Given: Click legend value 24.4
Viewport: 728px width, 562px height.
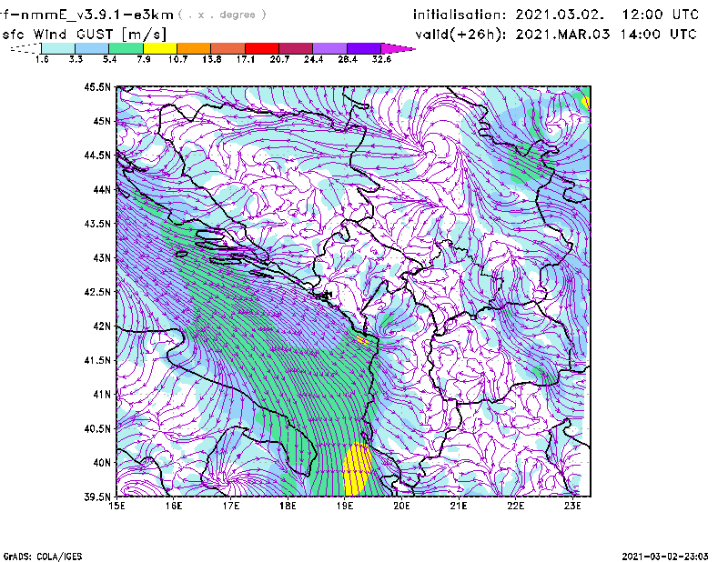Looking at the screenshot, I should point(313,59).
